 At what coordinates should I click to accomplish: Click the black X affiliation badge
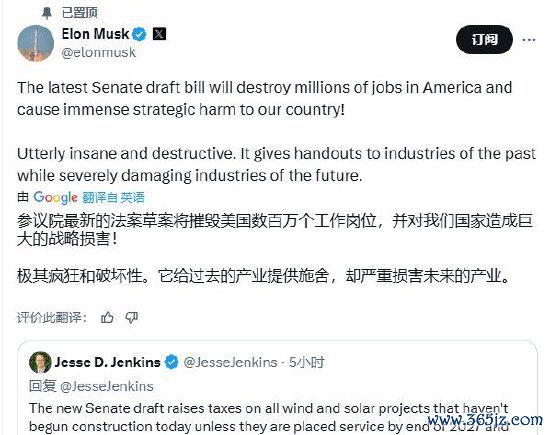click(159, 34)
